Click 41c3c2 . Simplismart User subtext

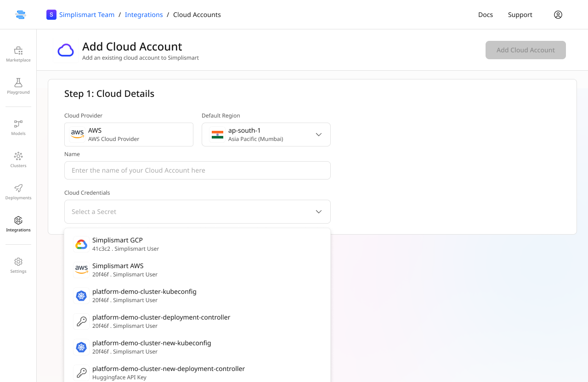click(x=125, y=249)
